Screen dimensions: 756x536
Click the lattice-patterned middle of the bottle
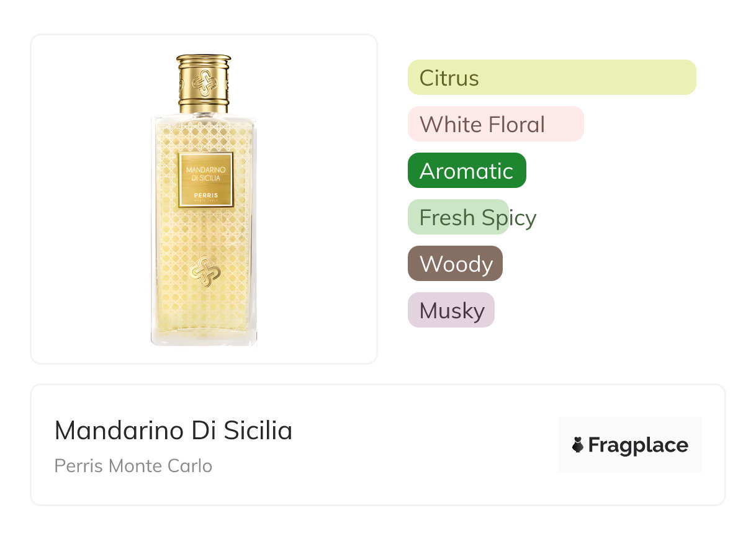tap(204, 236)
